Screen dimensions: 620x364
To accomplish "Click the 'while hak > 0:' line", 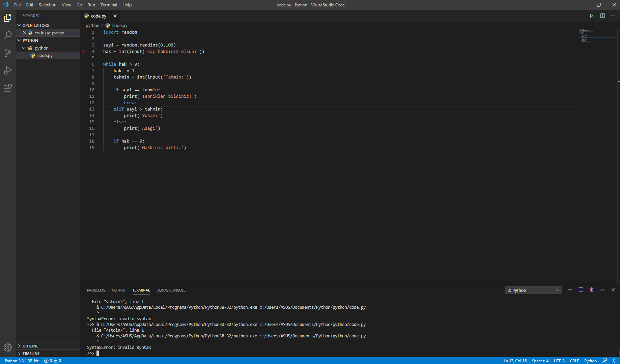I will [x=121, y=64].
